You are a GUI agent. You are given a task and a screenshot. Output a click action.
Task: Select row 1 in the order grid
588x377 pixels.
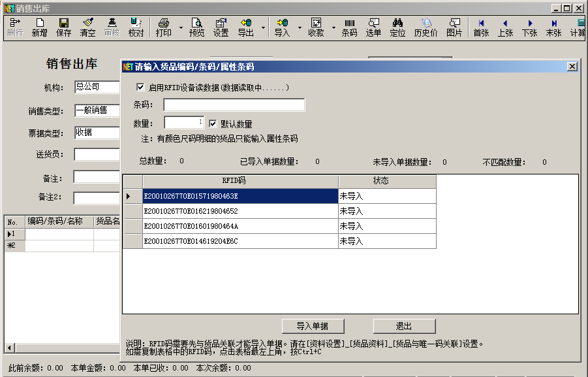click(x=14, y=234)
